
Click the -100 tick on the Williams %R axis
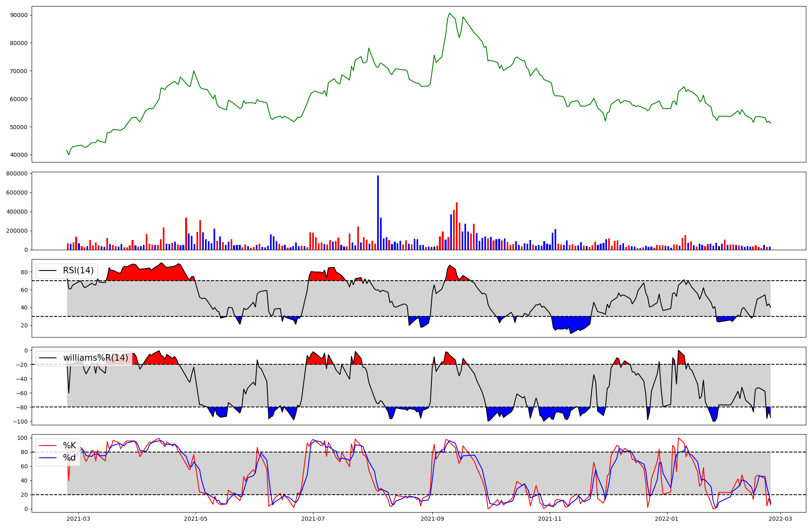click(x=20, y=422)
